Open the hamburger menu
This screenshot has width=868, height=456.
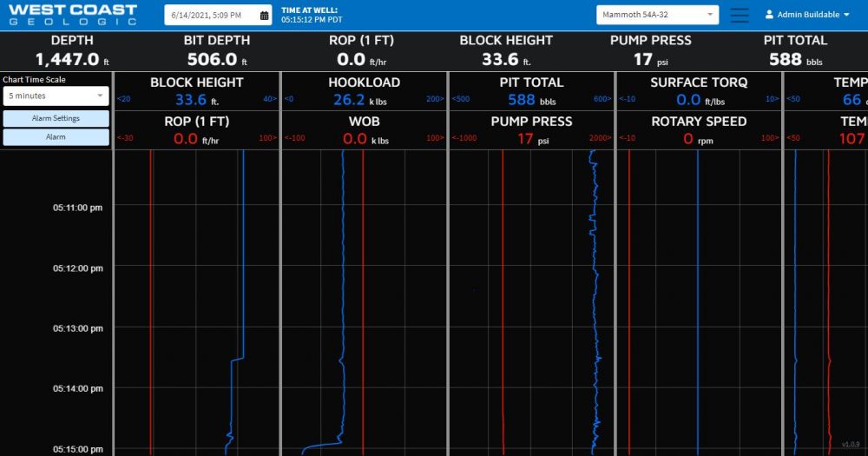click(x=740, y=15)
